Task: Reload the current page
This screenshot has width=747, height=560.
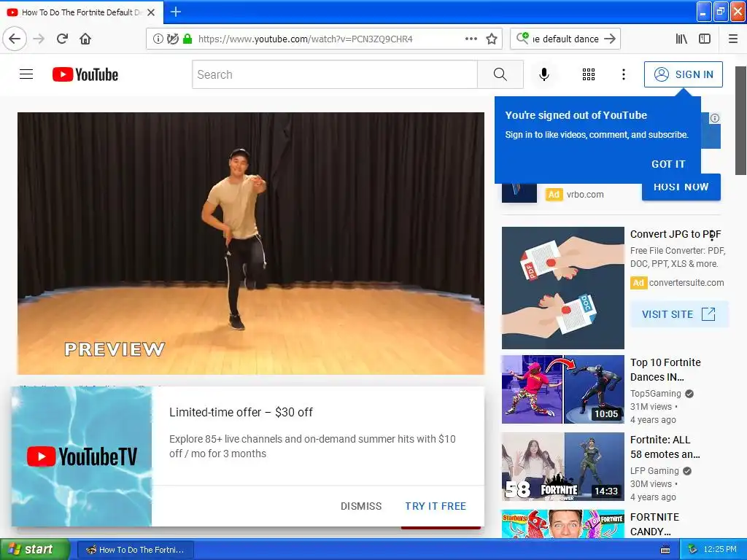Action: coord(62,39)
